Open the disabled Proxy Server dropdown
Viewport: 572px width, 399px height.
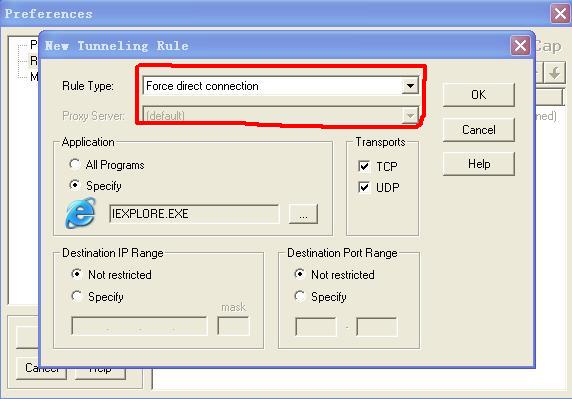pos(410,116)
